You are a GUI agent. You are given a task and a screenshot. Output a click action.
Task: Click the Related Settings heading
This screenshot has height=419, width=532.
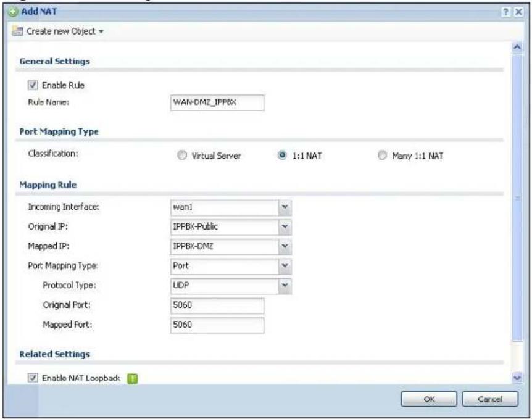pyautogui.click(x=55, y=354)
